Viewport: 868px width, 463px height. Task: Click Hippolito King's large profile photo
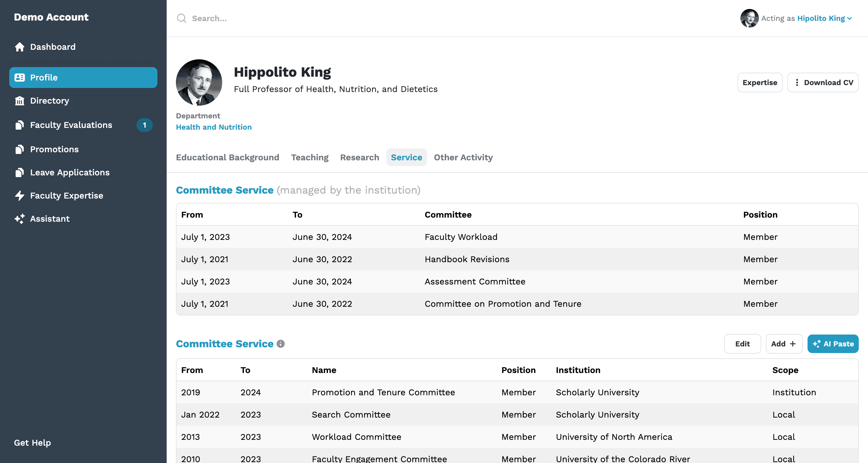tap(199, 82)
